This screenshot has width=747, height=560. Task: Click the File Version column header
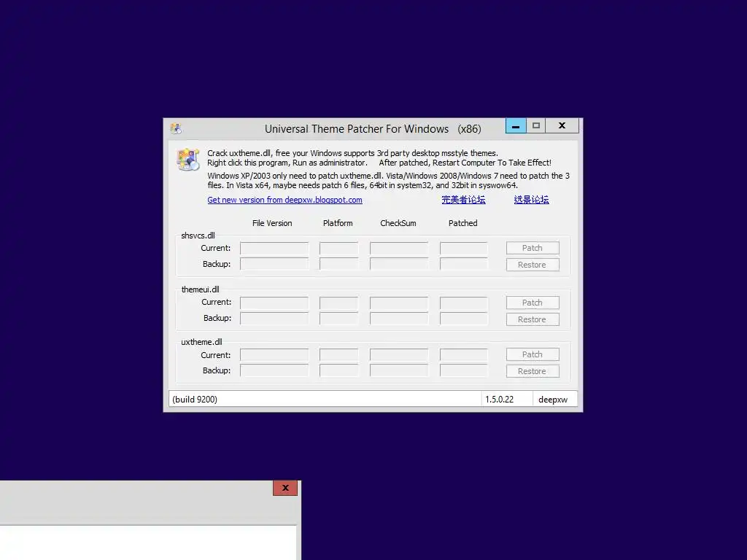(x=272, y=223)
